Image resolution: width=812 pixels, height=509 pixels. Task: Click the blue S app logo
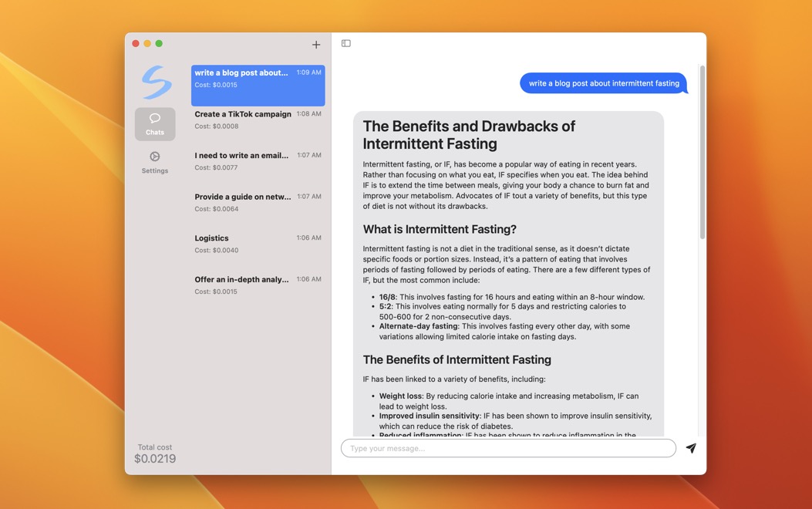click(x=157, y=83)
